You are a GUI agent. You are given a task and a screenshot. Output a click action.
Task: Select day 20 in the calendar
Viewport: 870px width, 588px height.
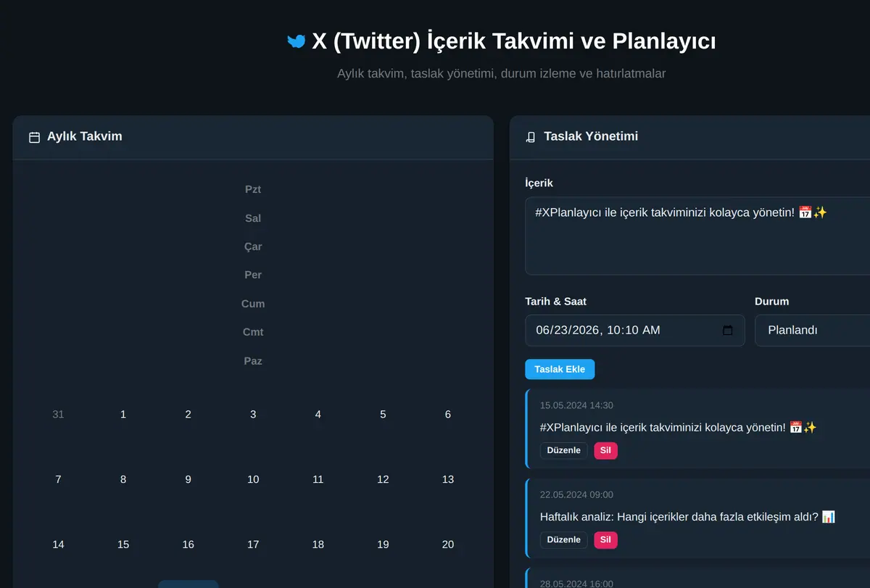point(448,544)
